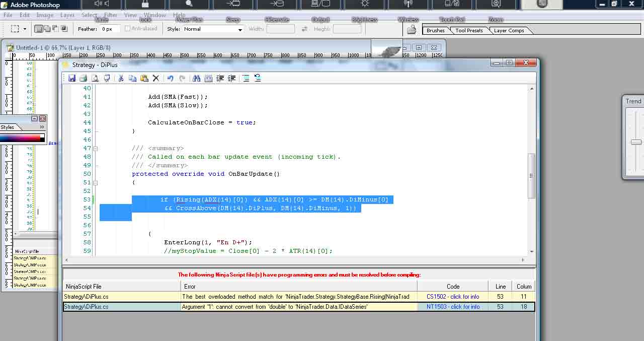The image size is (644, 341).
Task: Click the Trend slider handle
Action: (636, 142)
